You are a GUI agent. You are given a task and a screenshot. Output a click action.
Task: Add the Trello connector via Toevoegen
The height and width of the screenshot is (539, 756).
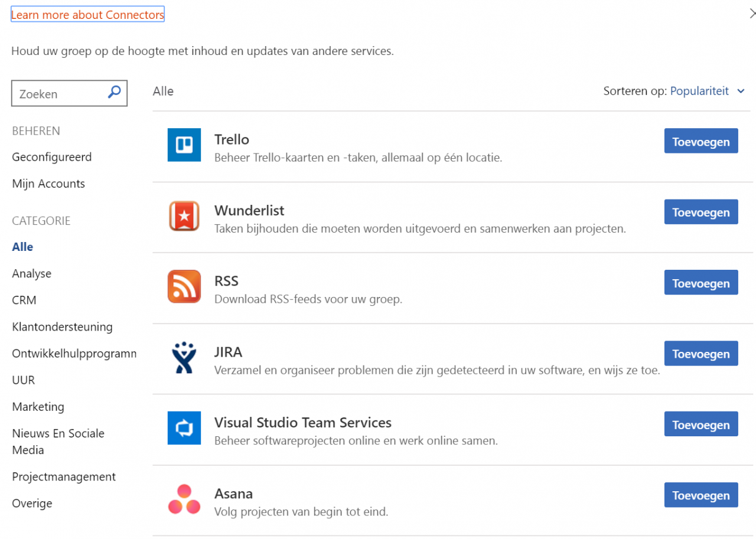click(701, 141)
